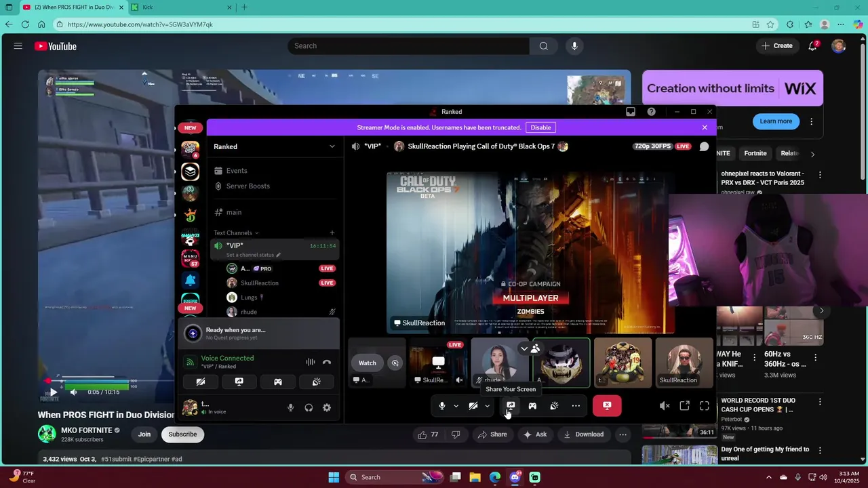Open the Ready when you are quest card
868x488 pixels.
click(x=259, y=333)
